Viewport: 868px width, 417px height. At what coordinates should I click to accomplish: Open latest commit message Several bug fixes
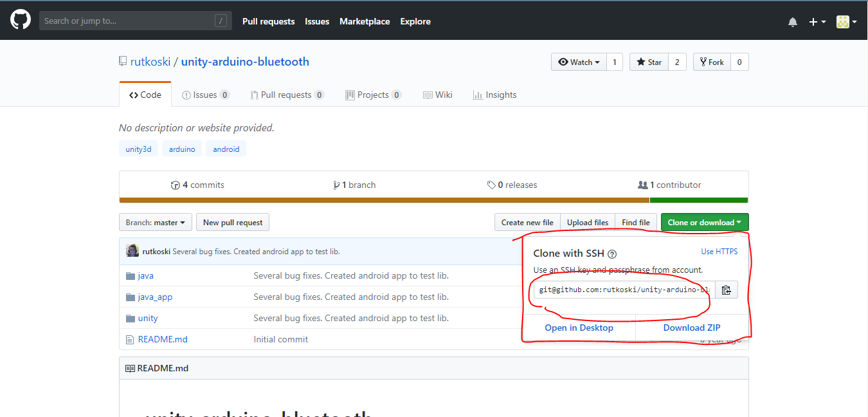256,252
